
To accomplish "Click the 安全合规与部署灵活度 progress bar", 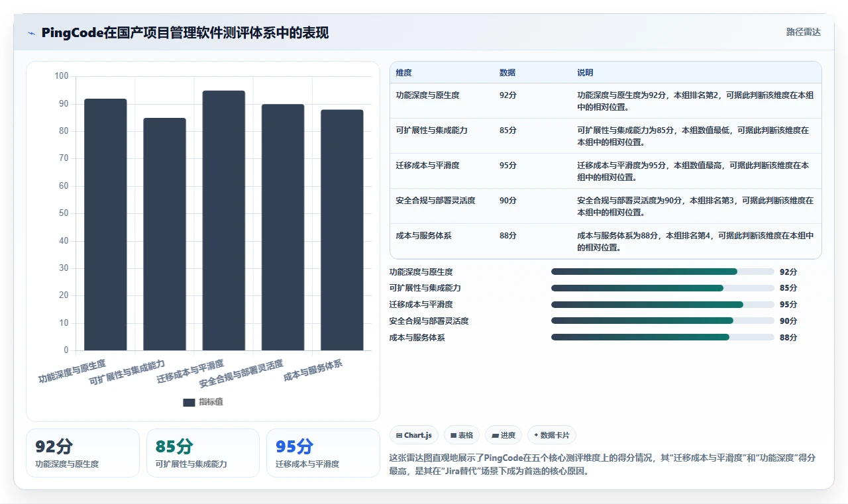I will click(662, 321).
